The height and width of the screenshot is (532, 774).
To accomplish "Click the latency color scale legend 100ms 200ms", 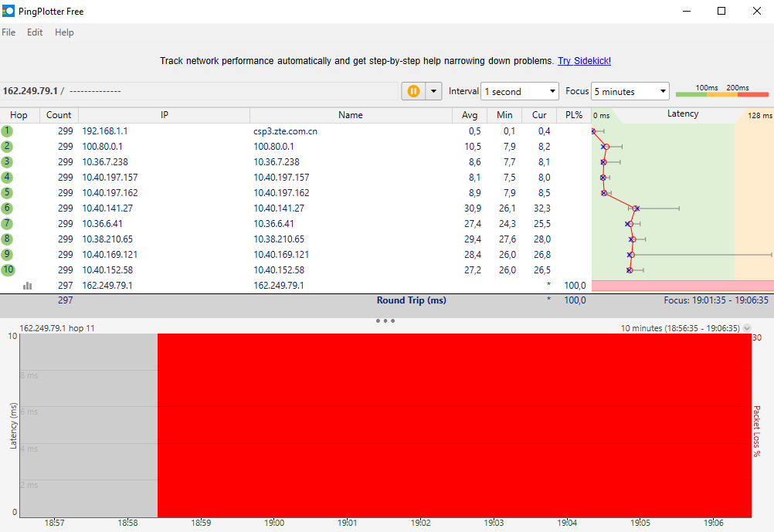I will pyautogui.click(x=722, y=91).
